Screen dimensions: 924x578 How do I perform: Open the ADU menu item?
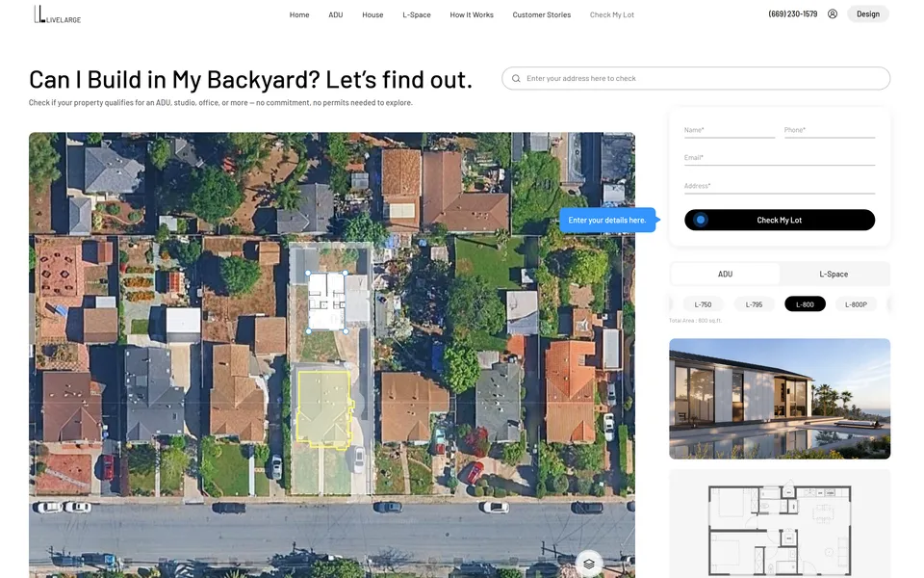(x=335, y=14)
